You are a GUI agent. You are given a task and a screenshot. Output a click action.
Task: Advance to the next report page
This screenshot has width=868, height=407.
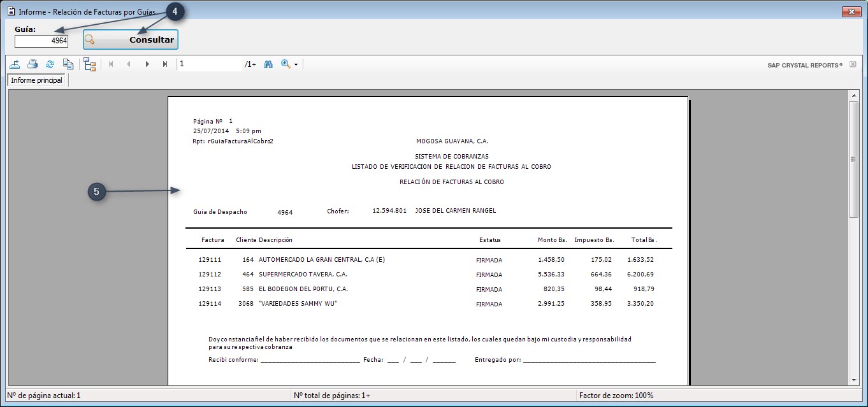click(x=147, y=64)
